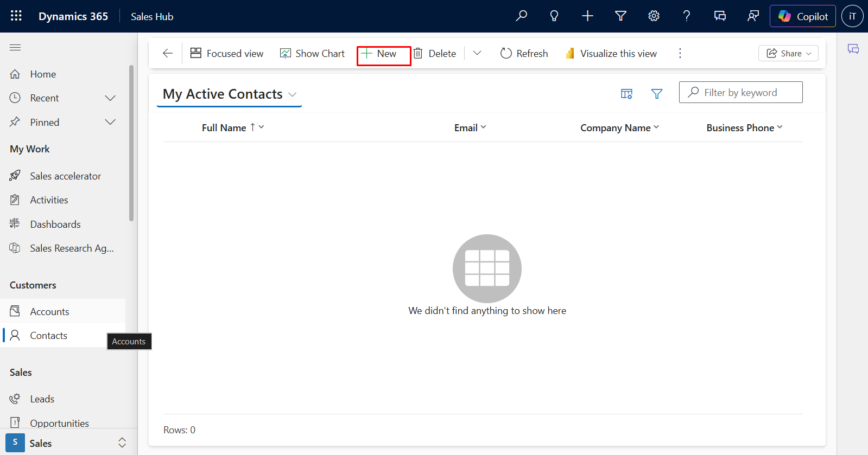The width and height of the screenshot is (868, 455).
Task: Select Accounts in the sidebar
Action: pyautogui.click(x=49, y=311)
